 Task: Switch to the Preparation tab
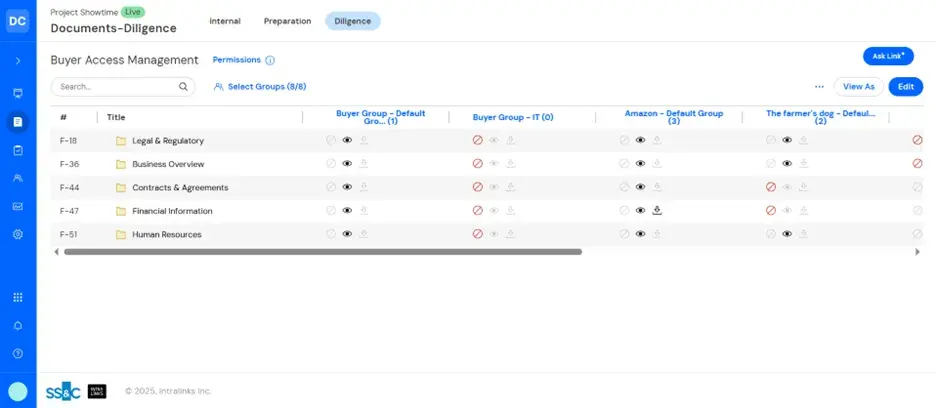287,21
